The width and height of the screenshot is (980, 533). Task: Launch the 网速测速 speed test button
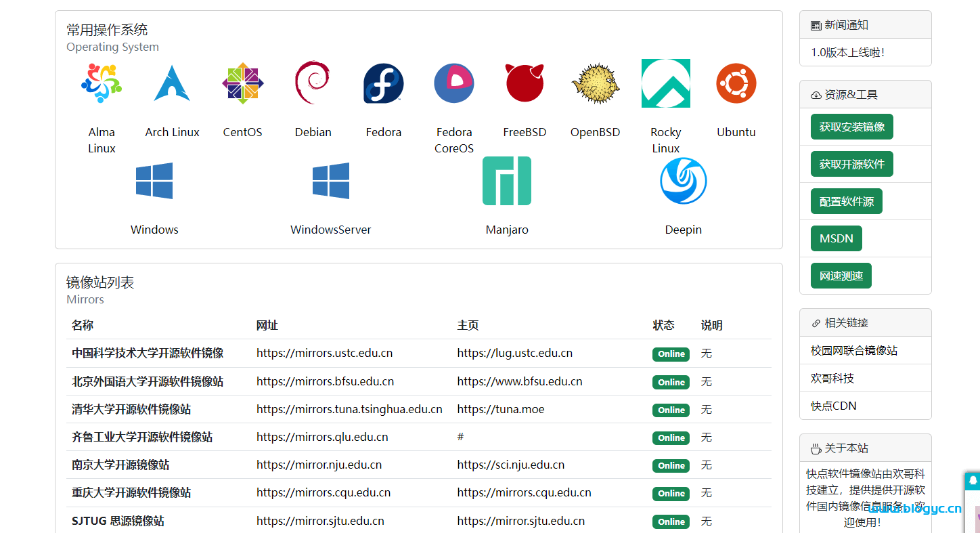click(x=841, y=276)
